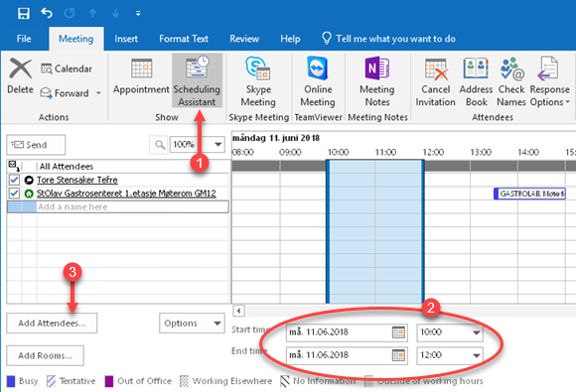Open the Options dropdown button
This screenshot has width=576, height=392.
192,323
